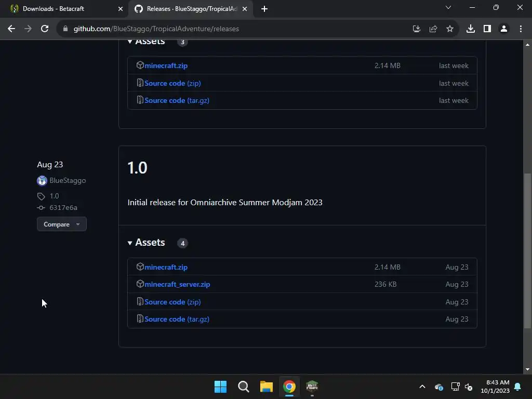Click the commit icon beside 6317e6a
Screen dimensions: 532x399
click(x=41, y=208)
